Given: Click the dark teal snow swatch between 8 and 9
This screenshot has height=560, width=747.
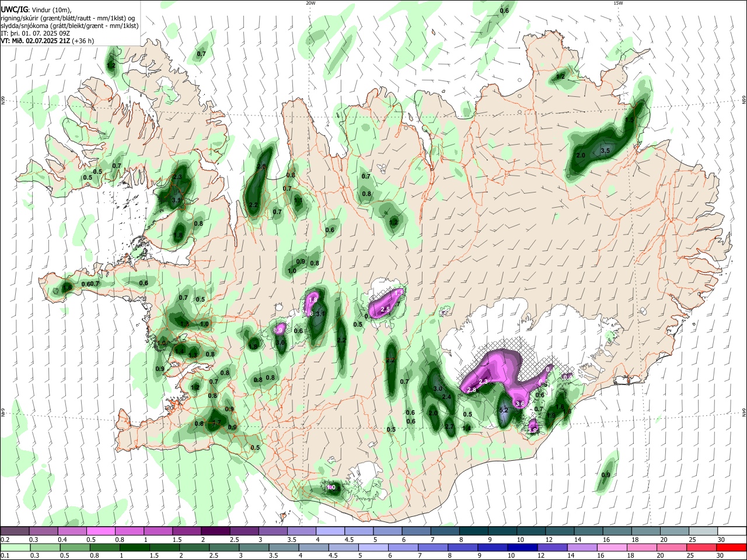Looking at the screenshot, I should click(x=474, y=531).
